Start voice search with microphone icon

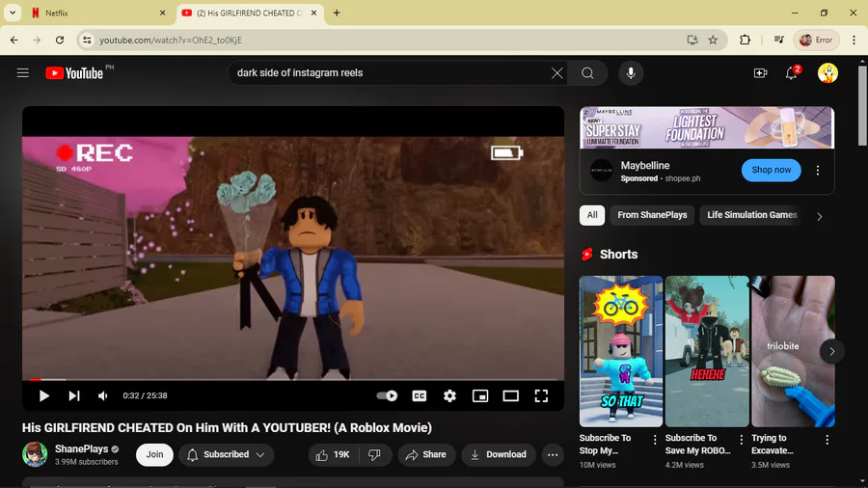point(631,73)
